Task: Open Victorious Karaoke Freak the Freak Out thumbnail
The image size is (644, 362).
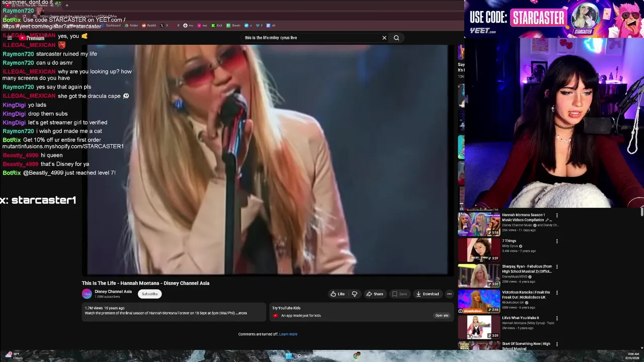Action: click(x=479, y=301)
